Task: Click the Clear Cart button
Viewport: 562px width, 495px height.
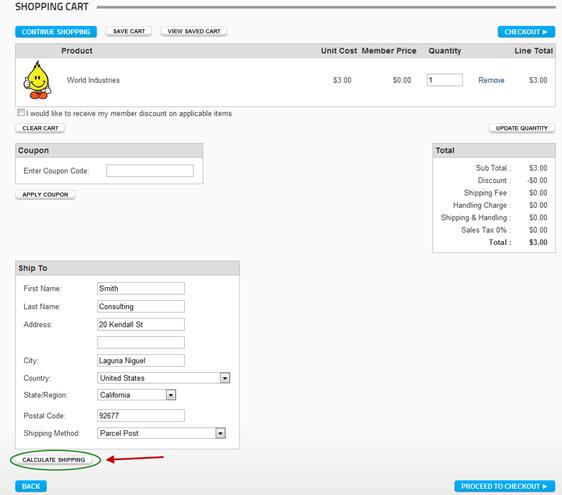Action: coord(40,128)
